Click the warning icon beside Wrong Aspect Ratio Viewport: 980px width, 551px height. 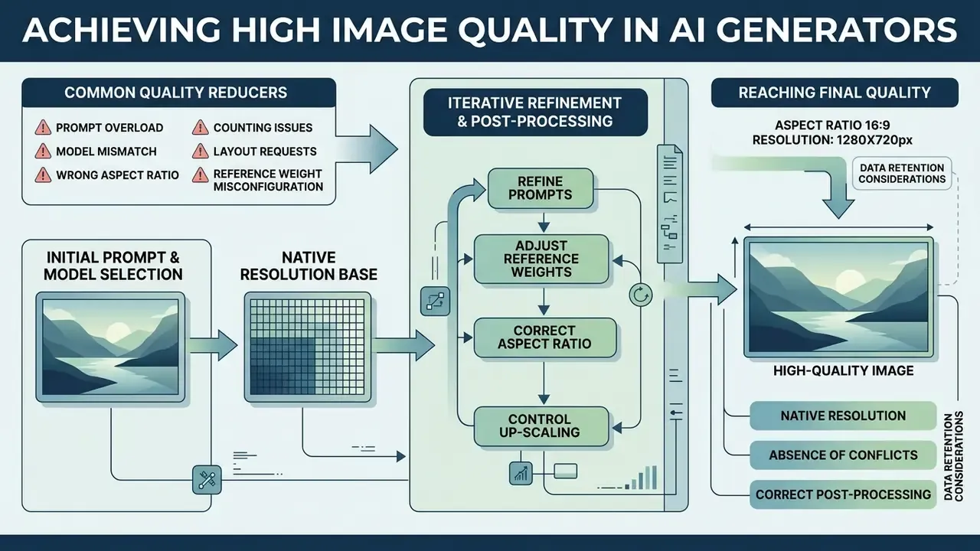43,174
